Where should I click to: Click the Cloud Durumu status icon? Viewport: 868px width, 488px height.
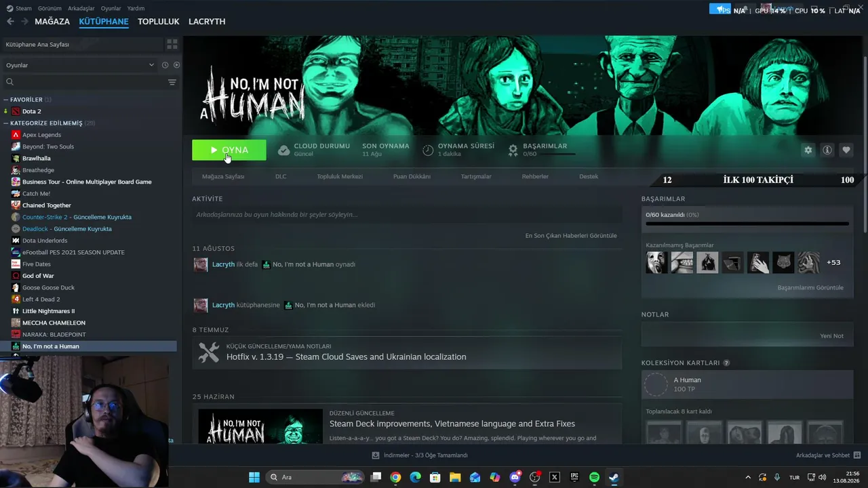[283, 150]
